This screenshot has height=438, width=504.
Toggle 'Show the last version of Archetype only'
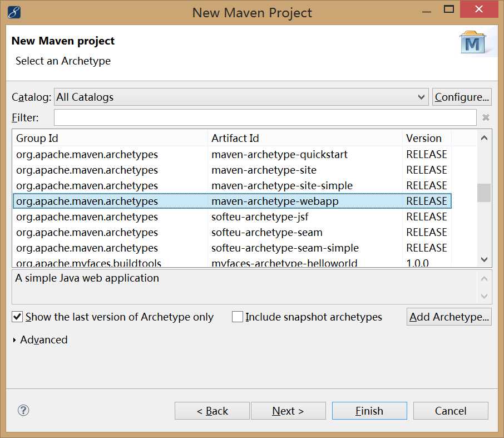point(17,317)
